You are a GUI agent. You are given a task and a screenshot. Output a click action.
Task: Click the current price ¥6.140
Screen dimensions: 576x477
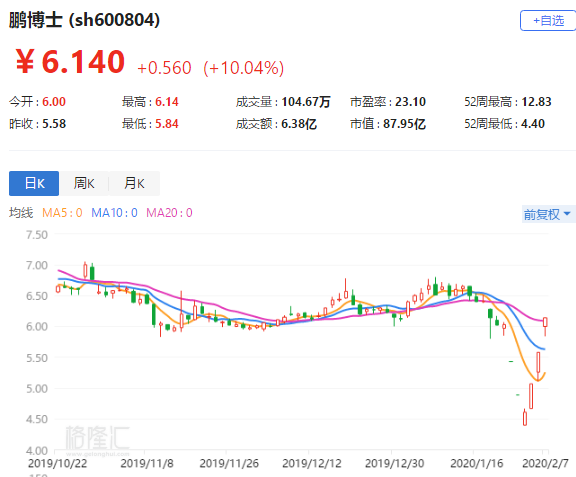70,62
